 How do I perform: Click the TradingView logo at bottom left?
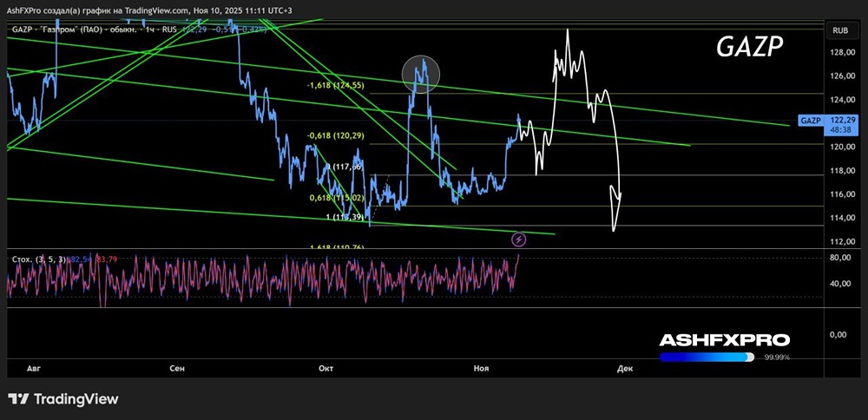(x=62, y=399)
